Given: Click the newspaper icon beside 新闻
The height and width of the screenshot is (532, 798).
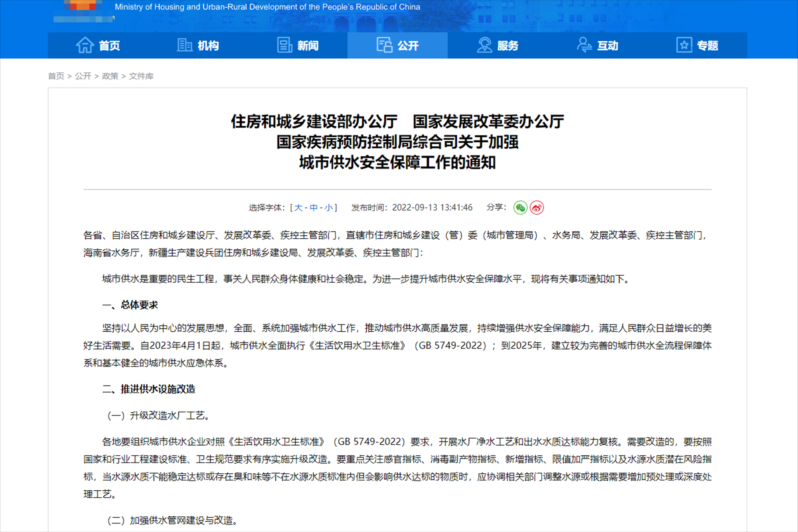Looking at the screenshot, I should (x=284, y=45).
